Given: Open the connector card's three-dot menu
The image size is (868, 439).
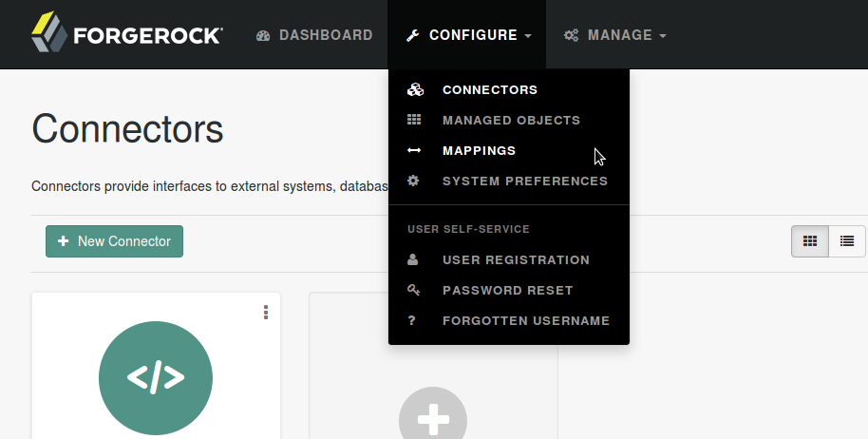Looking at the screenshot, I should [266, 313].
